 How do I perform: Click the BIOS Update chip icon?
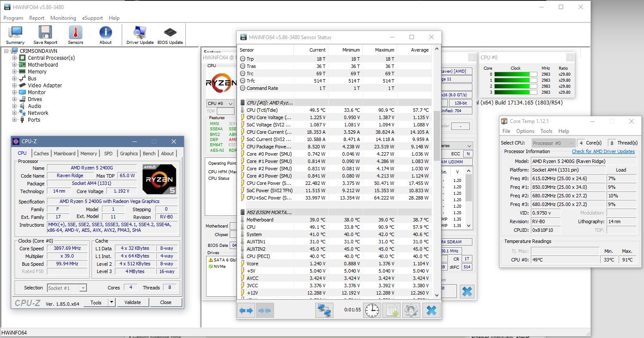pyautogui.click(x=170, y=33)
